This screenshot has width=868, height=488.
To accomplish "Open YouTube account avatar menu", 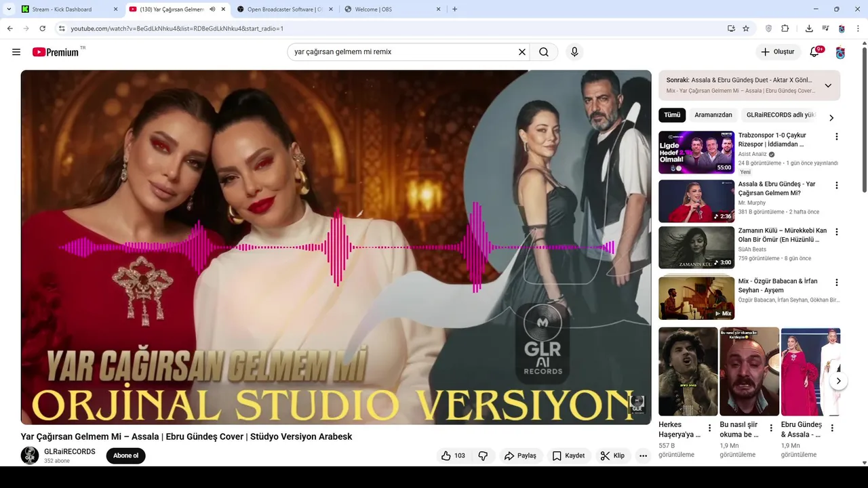I will coord(840,52).
